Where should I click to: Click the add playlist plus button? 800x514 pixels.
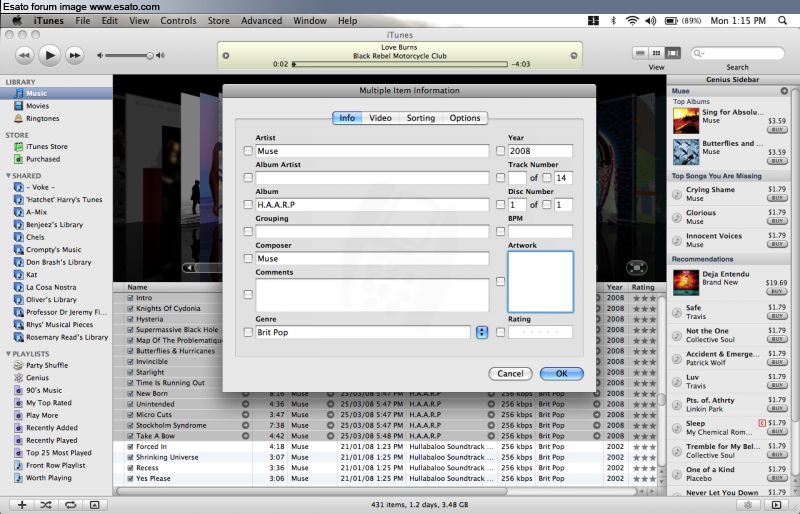pos(22,504)
